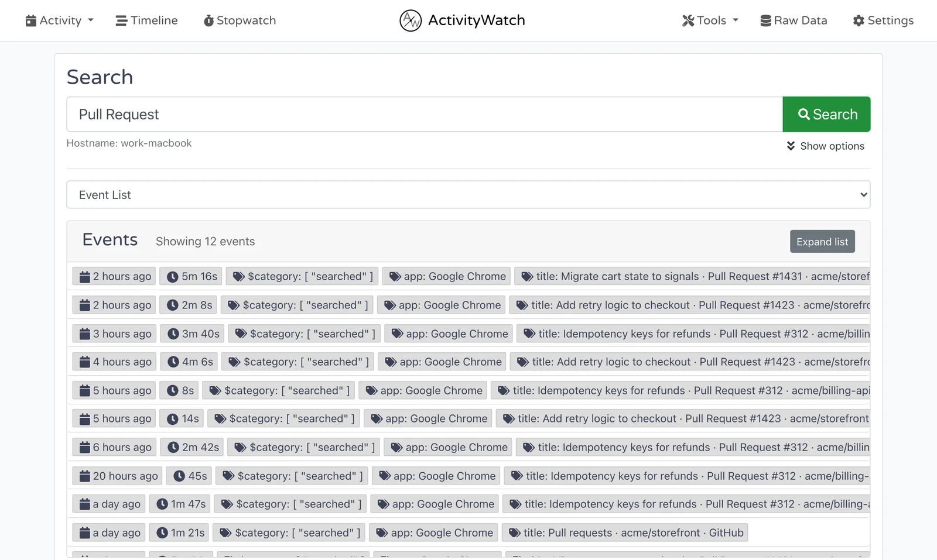Click the clock icon next to 1m 21s

pyautogui.click(x=162, y=533)
